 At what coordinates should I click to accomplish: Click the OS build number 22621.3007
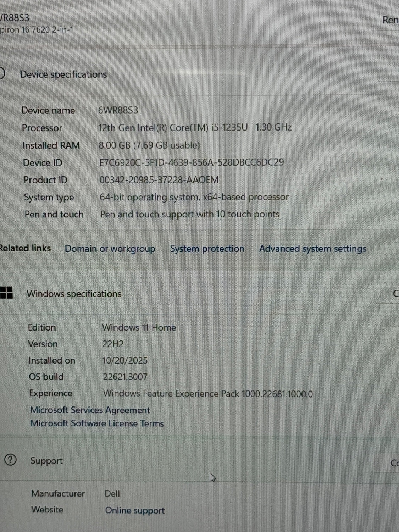(x=125, y=377)
